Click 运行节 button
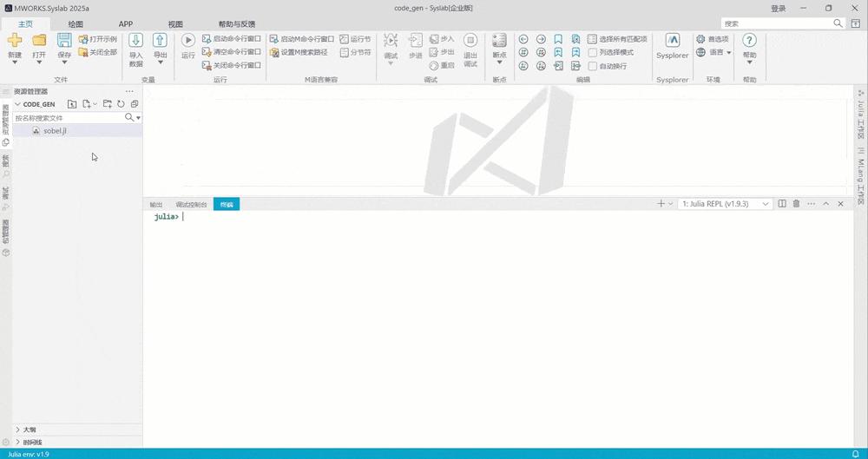This screenshot has height=459, width=868. pos(355,39)
